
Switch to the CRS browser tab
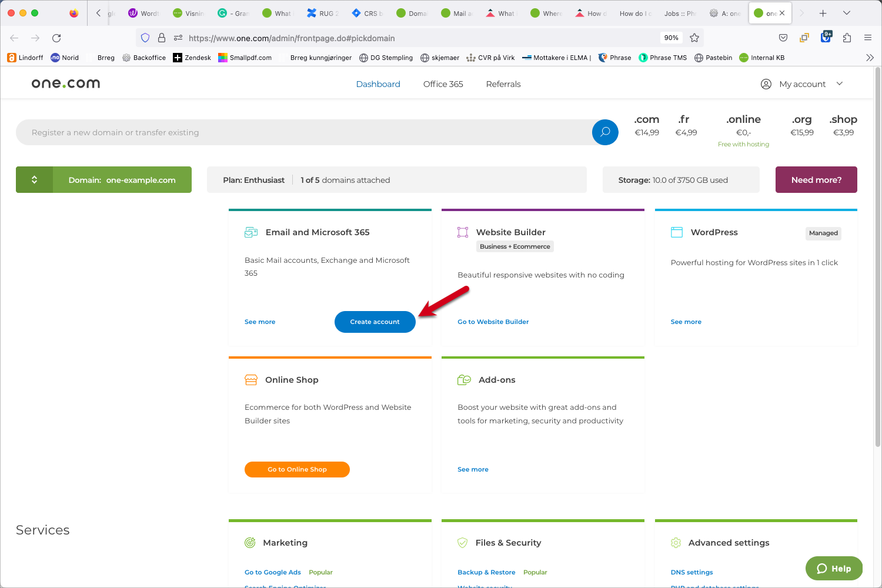[367, 13]
